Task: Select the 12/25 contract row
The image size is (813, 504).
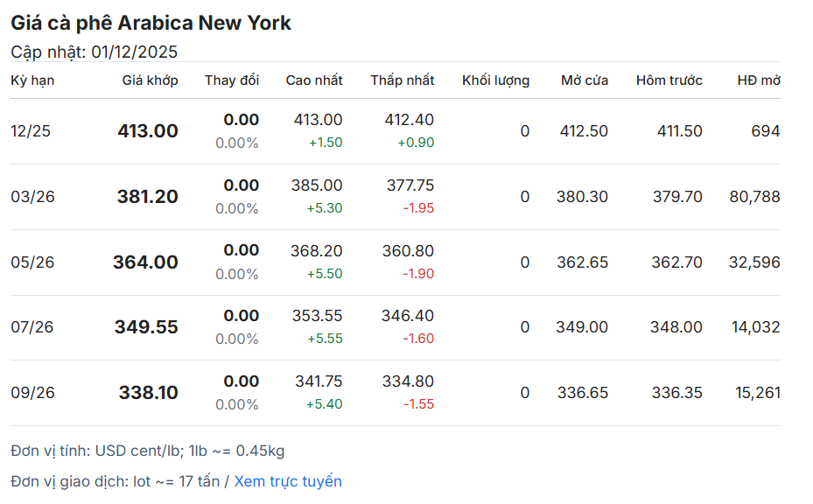Action: pyautogui.click(x=31, y=131)
